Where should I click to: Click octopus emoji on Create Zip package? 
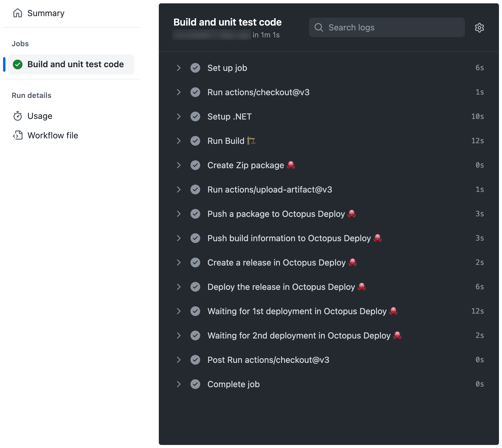[291, 165]
